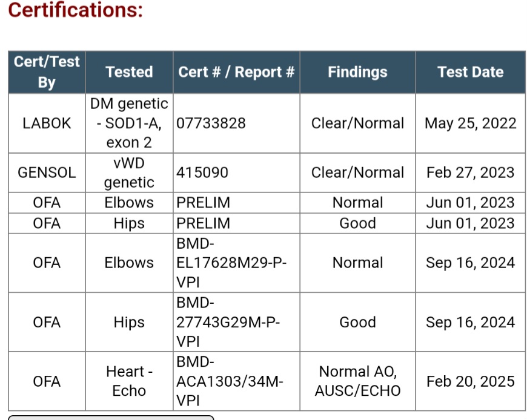Click the GENSOL test provider cell
This screenshot has width=527, height=420.
click(47, 172)
